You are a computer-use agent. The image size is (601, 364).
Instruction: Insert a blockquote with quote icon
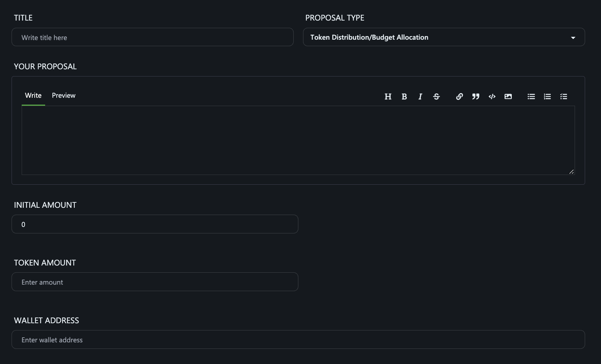tap(476, 96)
